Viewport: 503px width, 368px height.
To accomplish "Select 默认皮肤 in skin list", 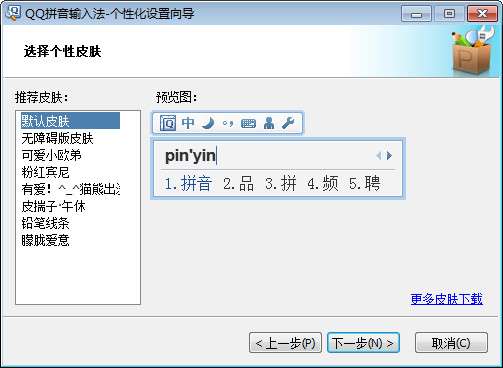I will [70, 121].
